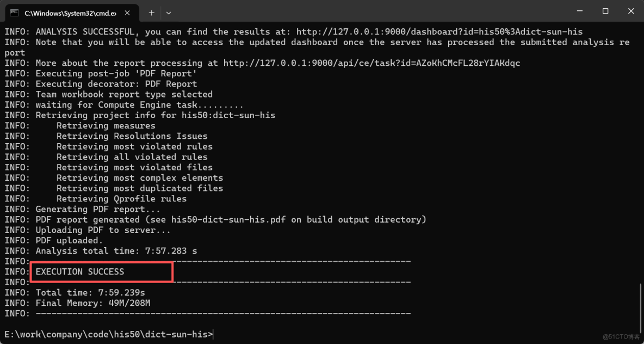Maximize the terminal window
The image size is (644, 344).
pyautogui.click(x=605, y=11)
